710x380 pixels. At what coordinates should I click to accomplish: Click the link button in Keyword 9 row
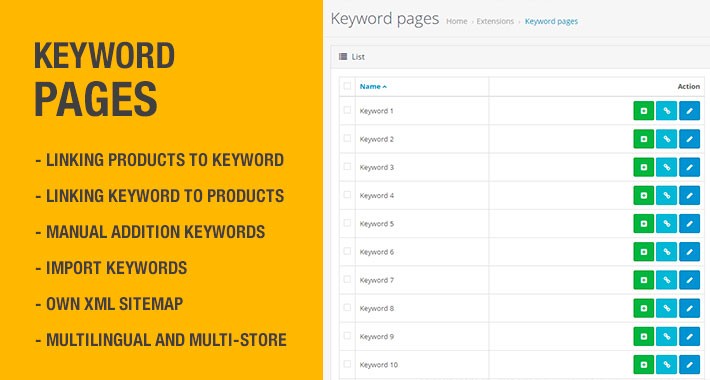667,337
